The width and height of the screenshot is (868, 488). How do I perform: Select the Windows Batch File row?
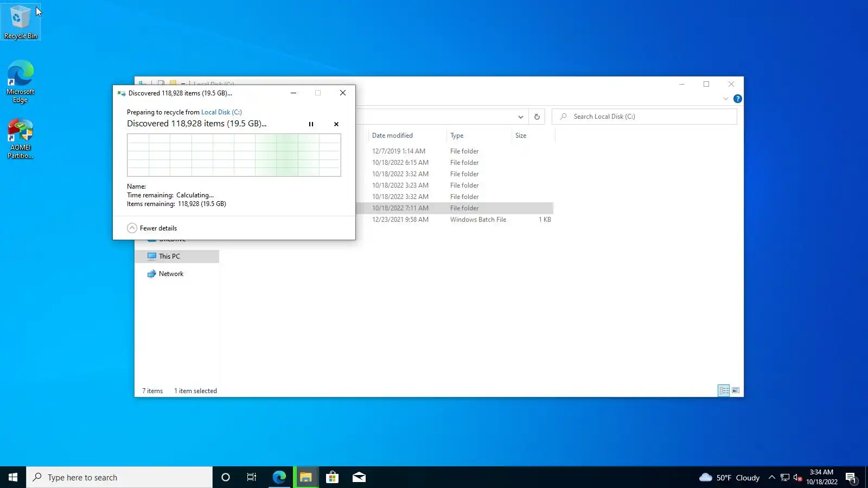(455, 220)
